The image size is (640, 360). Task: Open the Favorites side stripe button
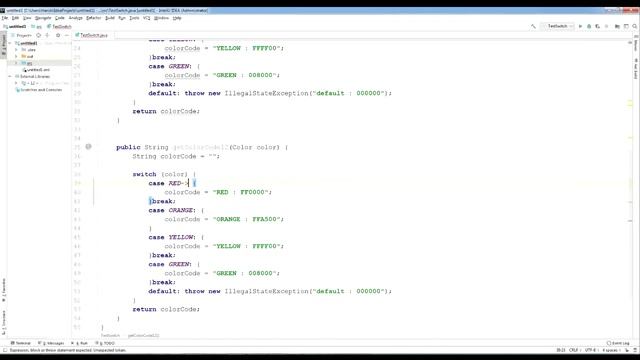[x=4, y=290]
